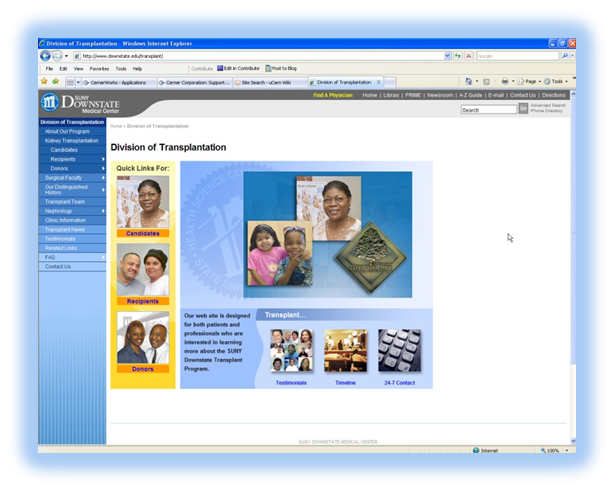Click the Feeds icon in command bar
The height and width of the screenshot is (491, 614).
tap(486, 82)
